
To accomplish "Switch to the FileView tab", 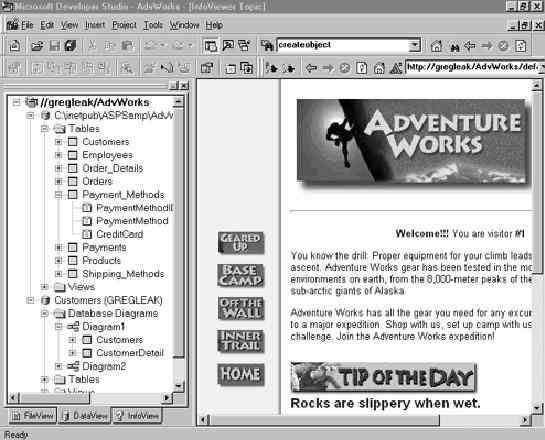I will point(33,415).
